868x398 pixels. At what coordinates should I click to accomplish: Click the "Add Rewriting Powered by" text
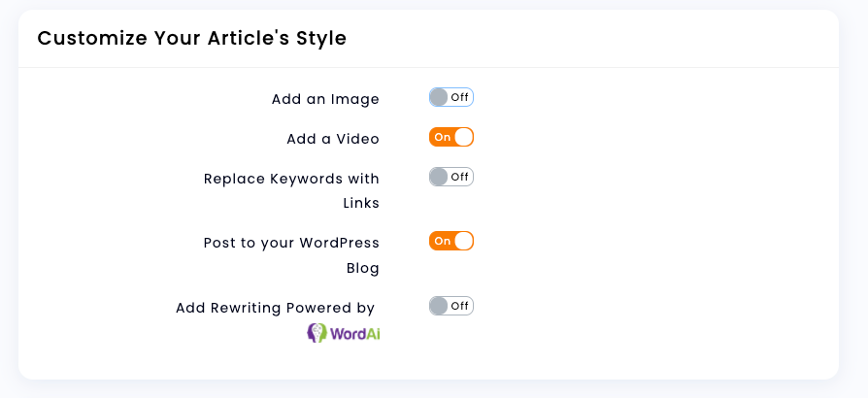tap(275, 308)
